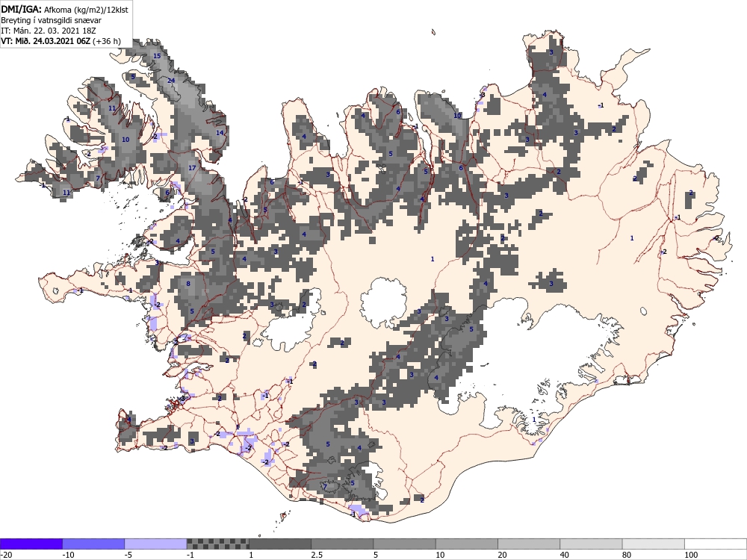Screen dimensions: 747x560
Task: Click the '100' legend scale label
Action: (x=691, y=555)
